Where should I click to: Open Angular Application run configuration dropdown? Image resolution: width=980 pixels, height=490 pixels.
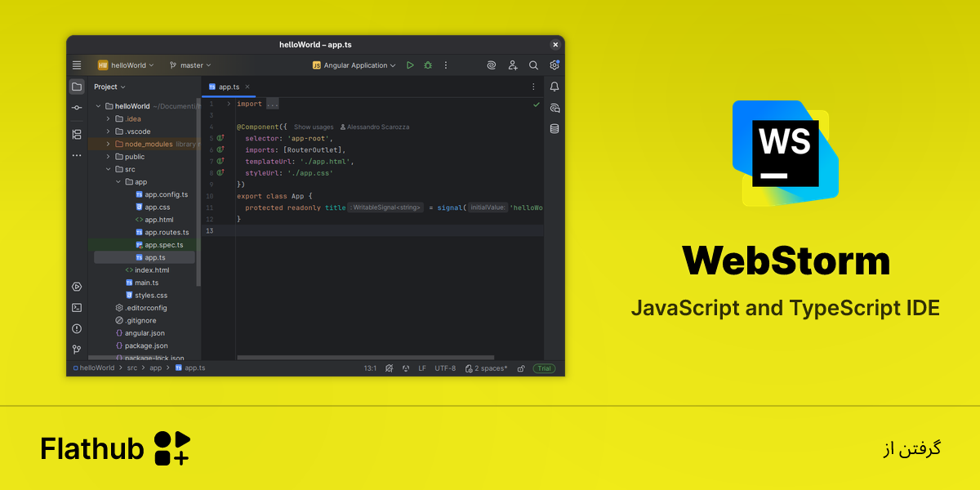354,65
